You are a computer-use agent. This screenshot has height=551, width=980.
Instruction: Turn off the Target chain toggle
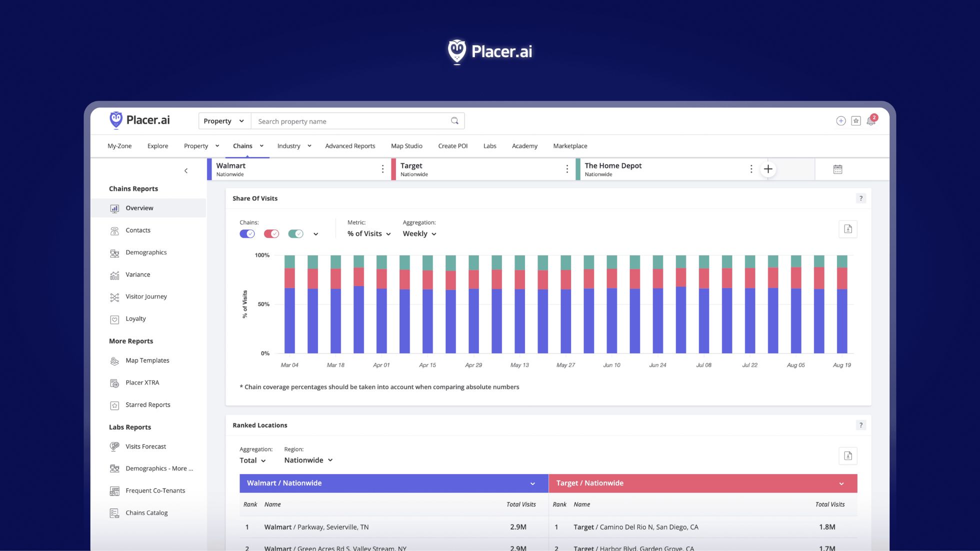271,233
